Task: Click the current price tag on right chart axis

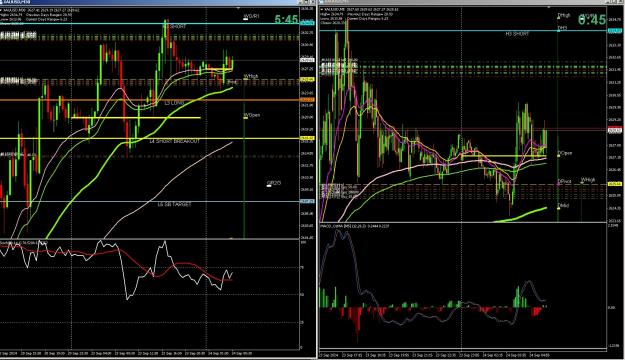Action: 615,130
